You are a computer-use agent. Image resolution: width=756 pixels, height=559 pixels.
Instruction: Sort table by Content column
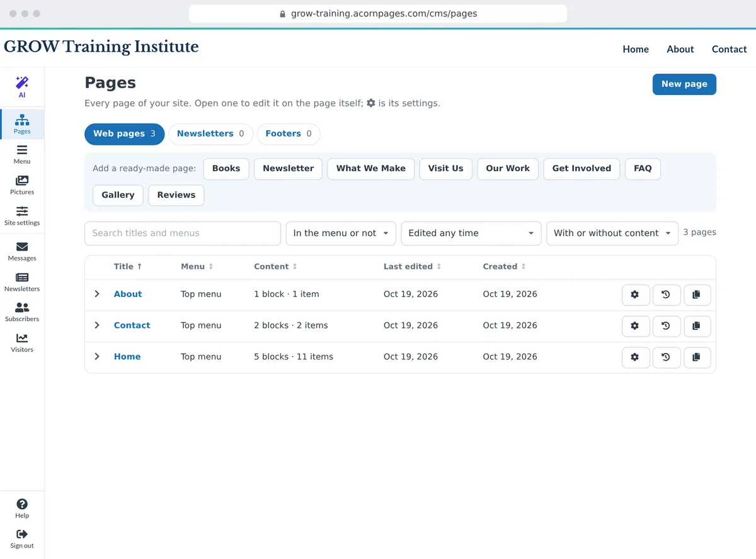275,267
